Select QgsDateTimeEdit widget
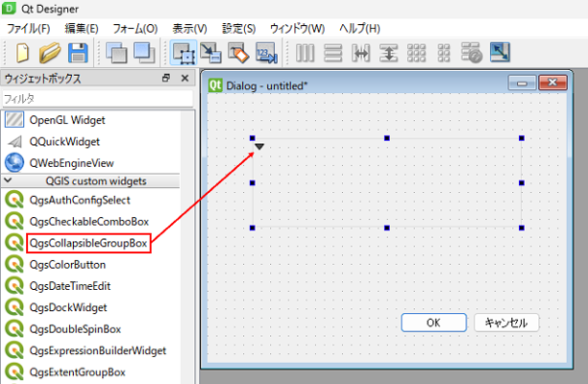This screenshot has width=588, height=384. pyautogui.click(x=70, y=286)
